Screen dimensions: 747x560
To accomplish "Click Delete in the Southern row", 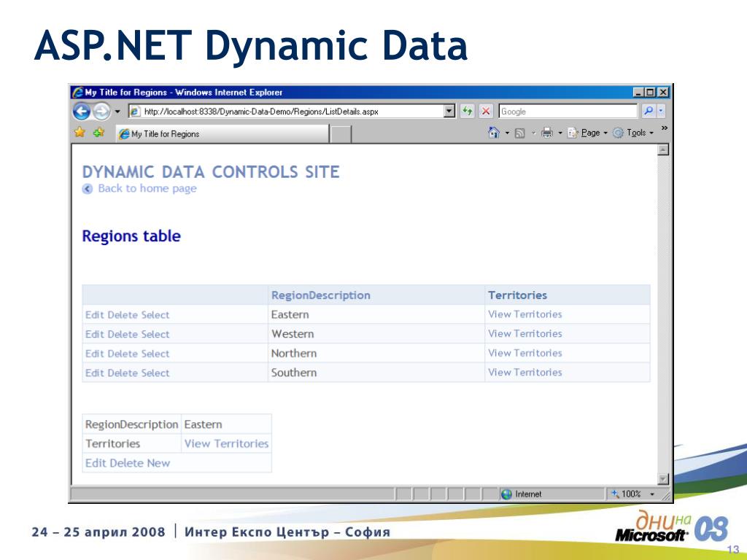I will pyautogui.click(x=123, y=373).
